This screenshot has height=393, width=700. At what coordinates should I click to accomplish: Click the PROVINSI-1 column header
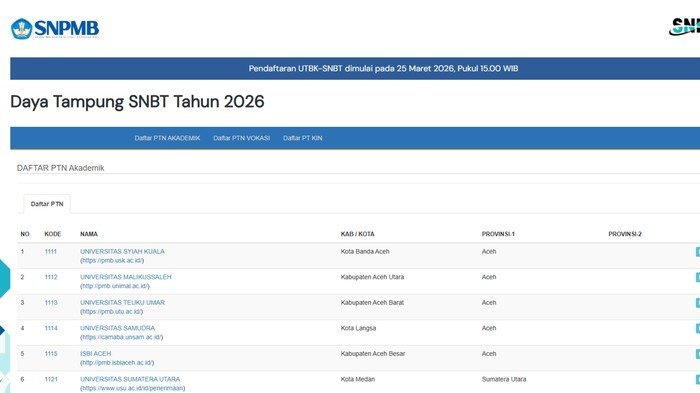[498, 234]
